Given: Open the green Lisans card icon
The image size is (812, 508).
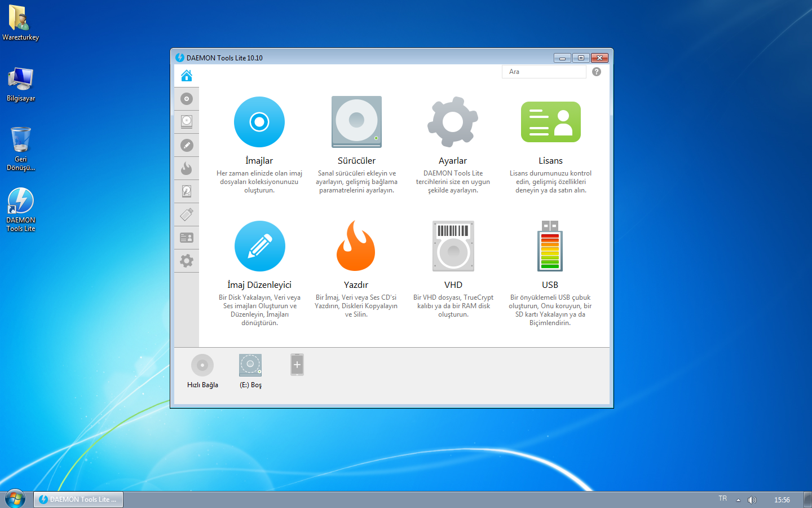Looking at the screenshot, I should pos(550,122).
